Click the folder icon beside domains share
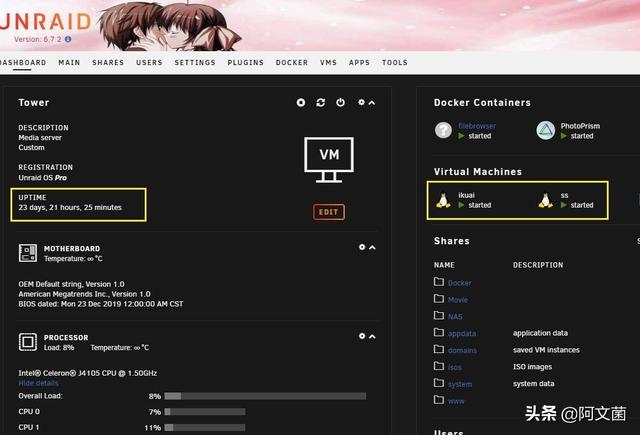 click(439, 349)
